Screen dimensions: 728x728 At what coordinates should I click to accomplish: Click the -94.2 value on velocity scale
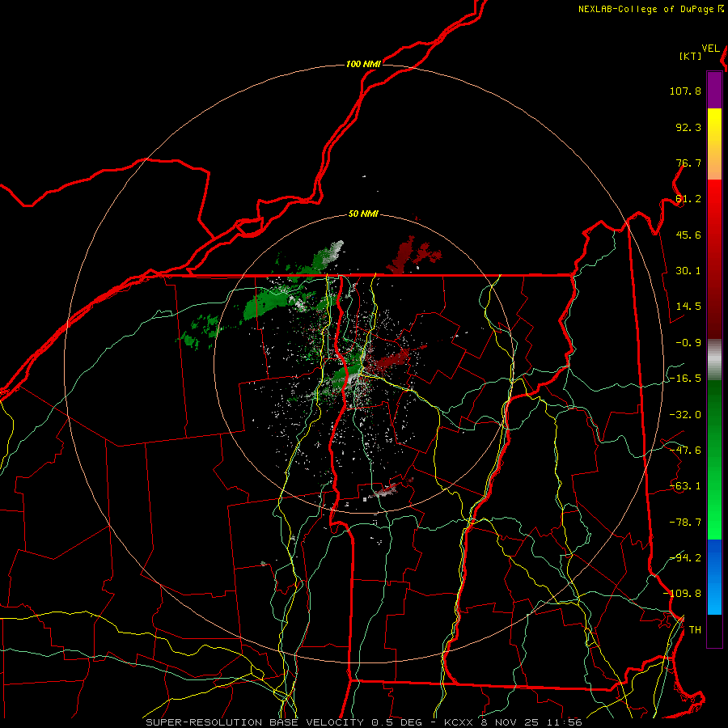[x=685, y=558]
